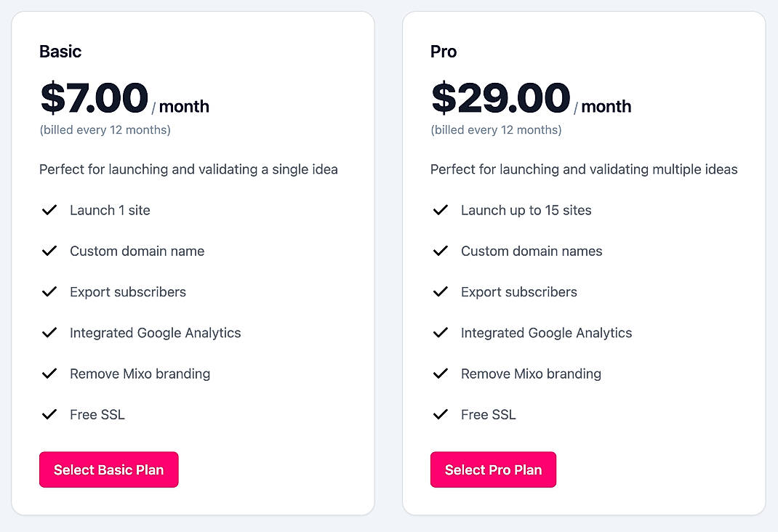
Task: Click the checkmark beside Launch up to 15 sites
Action: (x=441, y=210)
